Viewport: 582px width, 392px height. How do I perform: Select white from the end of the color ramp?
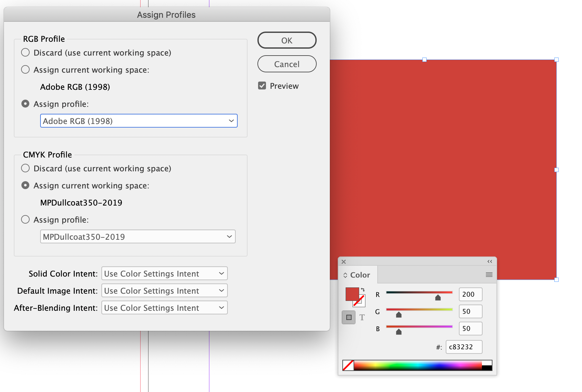[x=487, y=363]
